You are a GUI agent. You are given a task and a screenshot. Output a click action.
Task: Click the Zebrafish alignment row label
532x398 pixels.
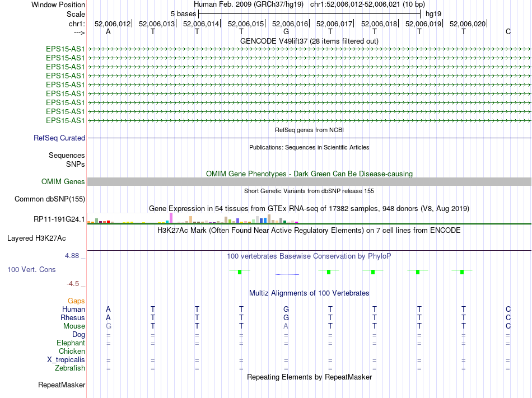[x=70, y=368]
